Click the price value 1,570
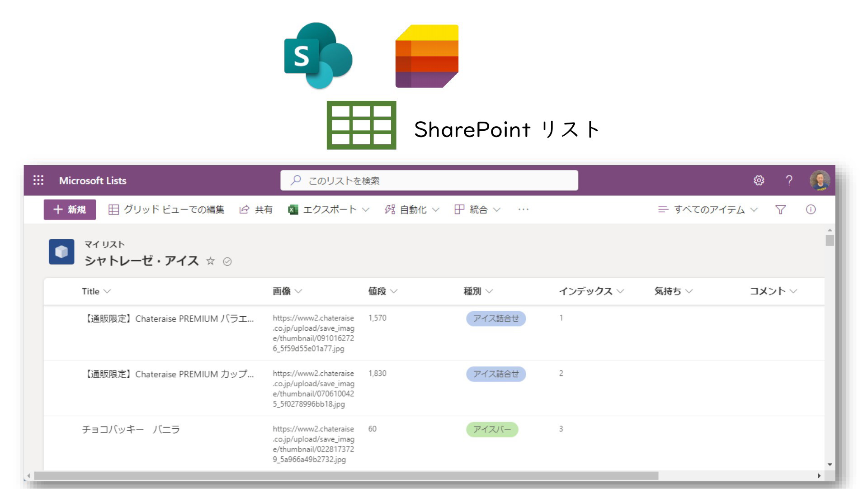The height and width of the screenshot is (489, 868). point(377,318)
